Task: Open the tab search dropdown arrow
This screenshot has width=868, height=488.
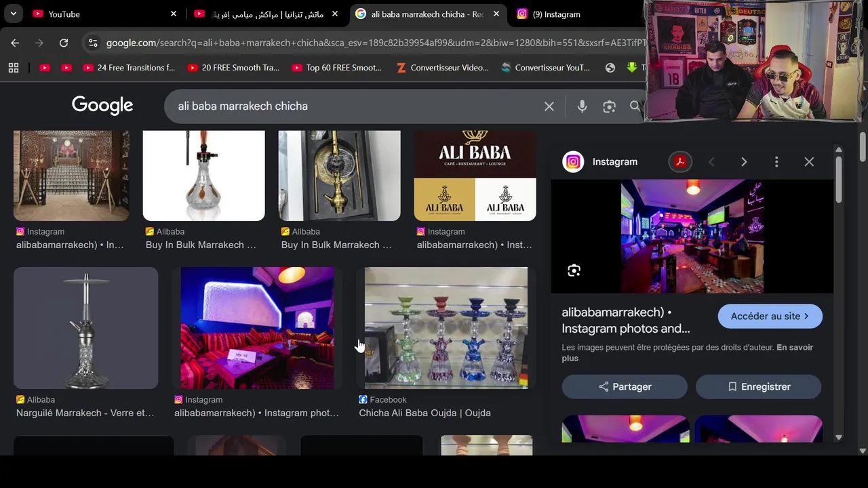Action: click(x=13, y=14)
